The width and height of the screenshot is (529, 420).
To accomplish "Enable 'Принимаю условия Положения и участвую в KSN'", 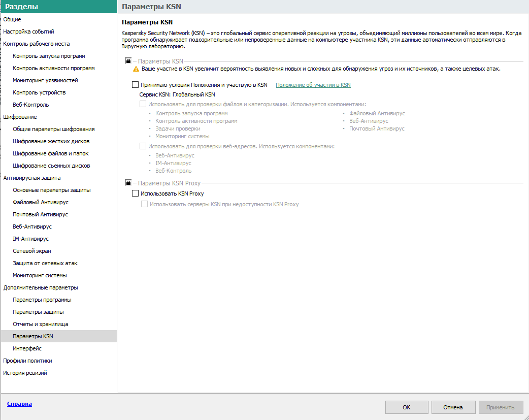I will pyautogui.click(x=135, y=85).
